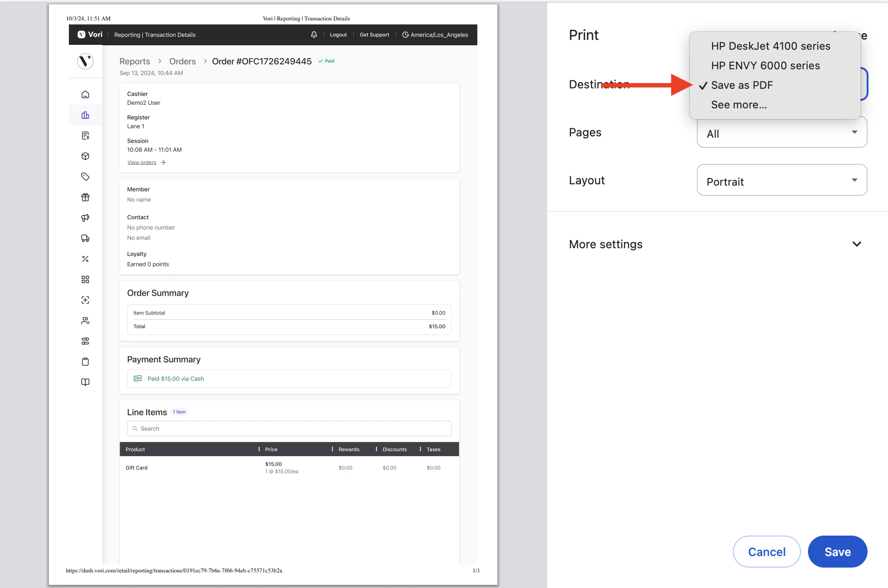
Task: Open the Portrait layout dropdown
Action: [x=781, y=180]
